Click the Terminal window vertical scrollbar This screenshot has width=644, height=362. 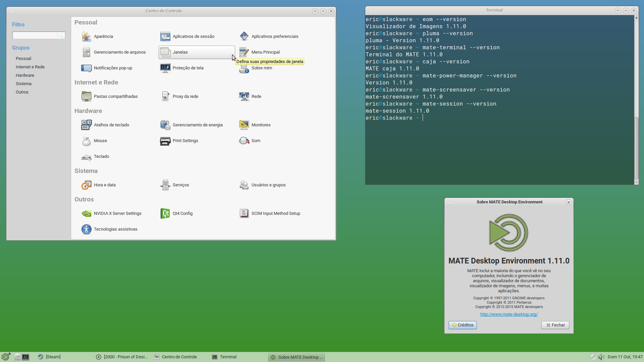pyautogui.click(x=636, y=100)
